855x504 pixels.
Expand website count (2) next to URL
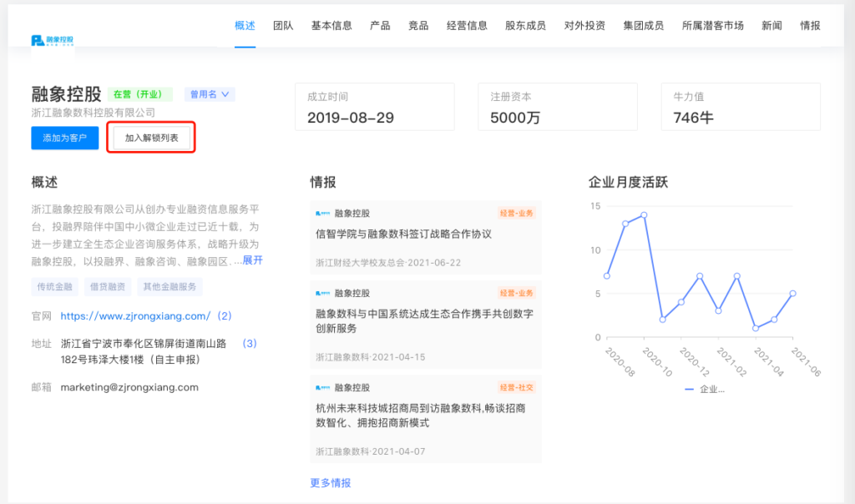tap(224, 316)
